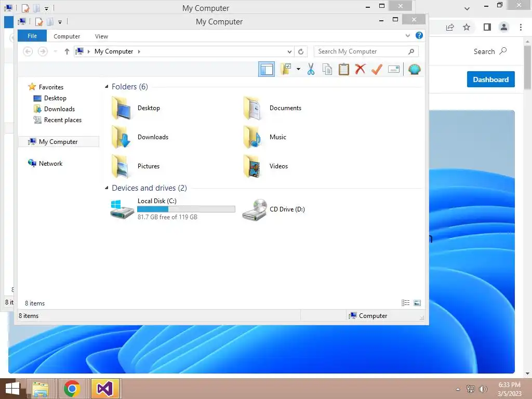532x399 pixels.
Task: Open the recent locations dropdown arrow
Action: (x=55, y=51)
